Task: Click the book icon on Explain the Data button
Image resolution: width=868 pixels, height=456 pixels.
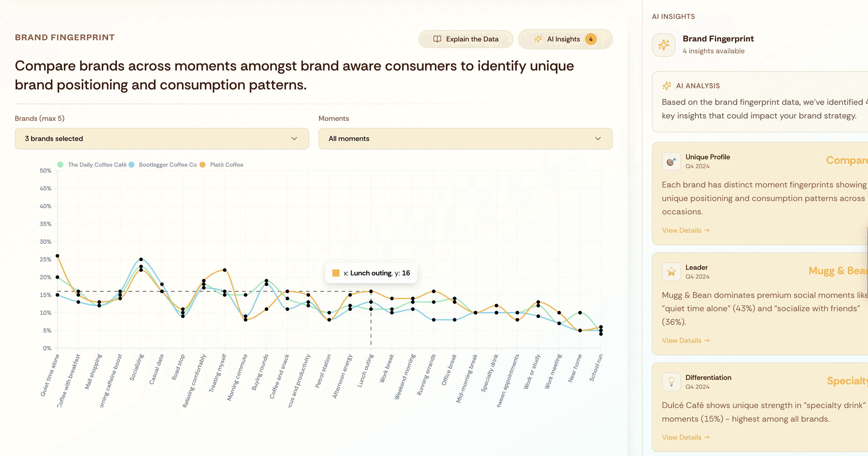Action: (x=437, y=39)
